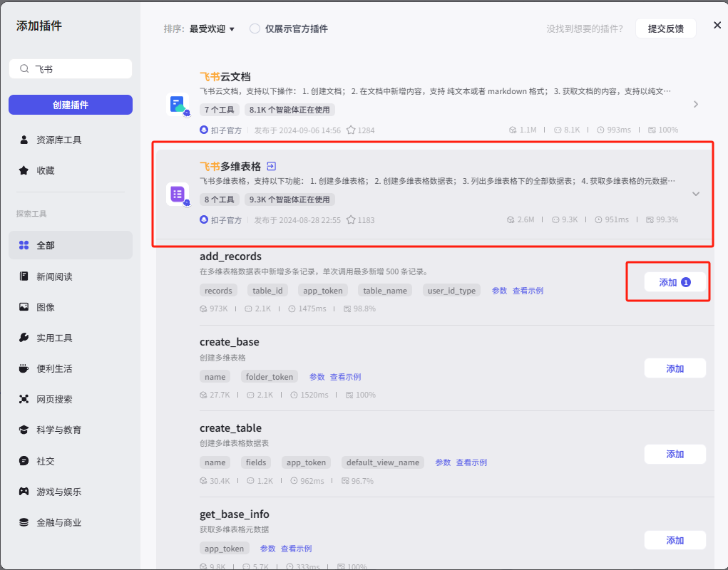Click the records parameter tag
Screen dimensions: 728x570
[x=218, y=291]
